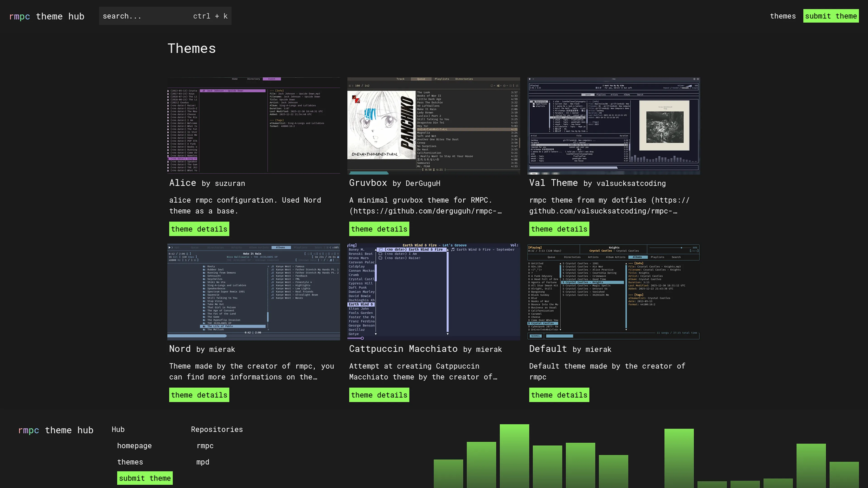Click theme details for Cattpuccin Macchiato

click(379, 395)
